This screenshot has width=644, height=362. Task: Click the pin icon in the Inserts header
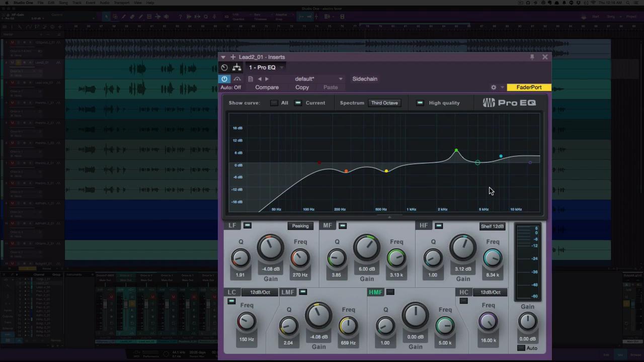coord(532,57)
